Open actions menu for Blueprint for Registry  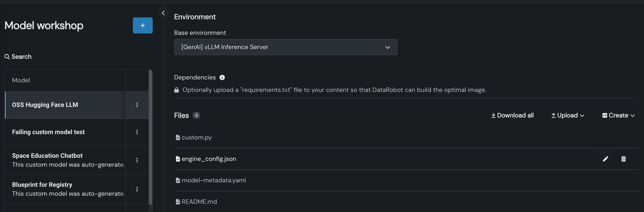pos(137,189)
